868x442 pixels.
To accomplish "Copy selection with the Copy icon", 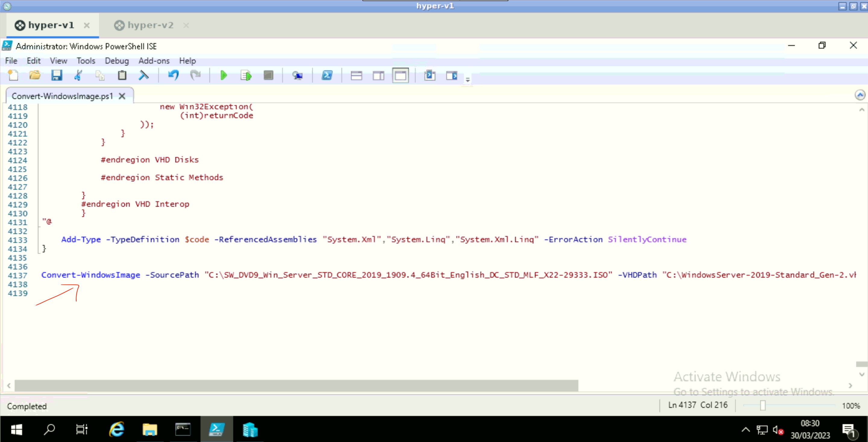I will pyautogui.click(x=100, y=75).
